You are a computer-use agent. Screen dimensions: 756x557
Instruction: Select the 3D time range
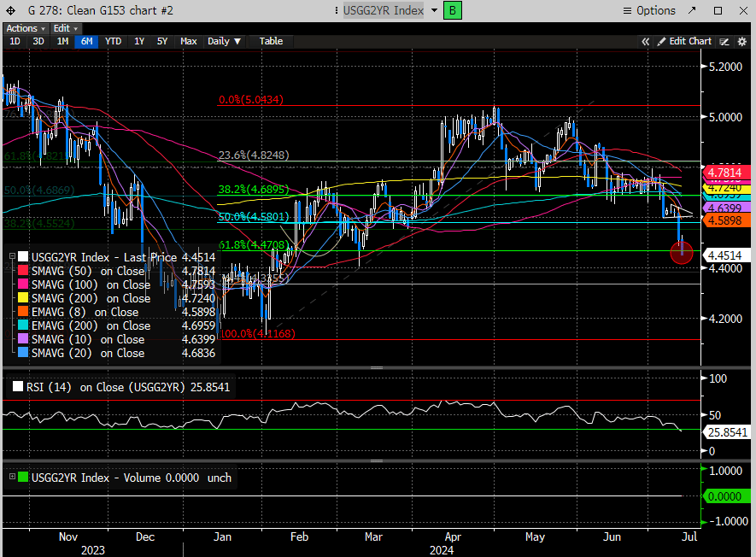[38, 41]
